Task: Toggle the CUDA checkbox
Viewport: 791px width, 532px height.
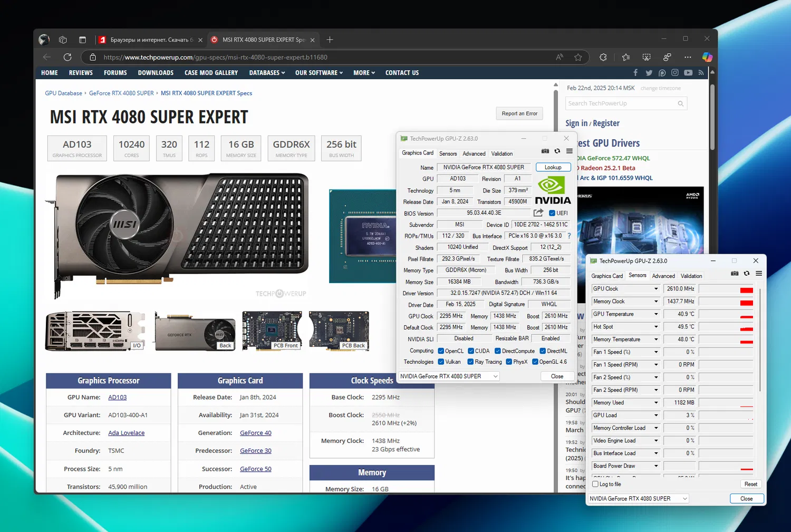Action: pyautogui.click(x=471, y=351)
